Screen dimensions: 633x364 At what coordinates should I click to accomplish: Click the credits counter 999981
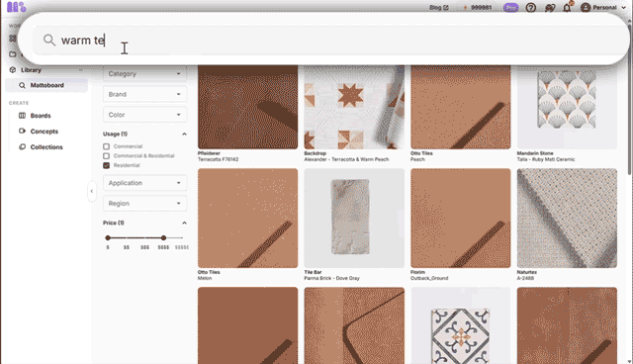[x=477, y=7]
